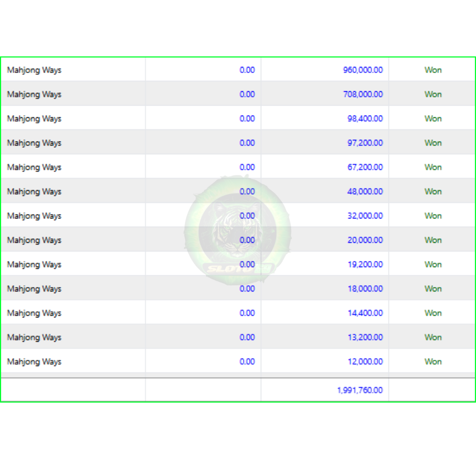Image resolution: width=476 pixels, height=459 pixels.
Task: Click Mahjong Ways in the 18,000.00 row
Action: [x=34, y=289]
